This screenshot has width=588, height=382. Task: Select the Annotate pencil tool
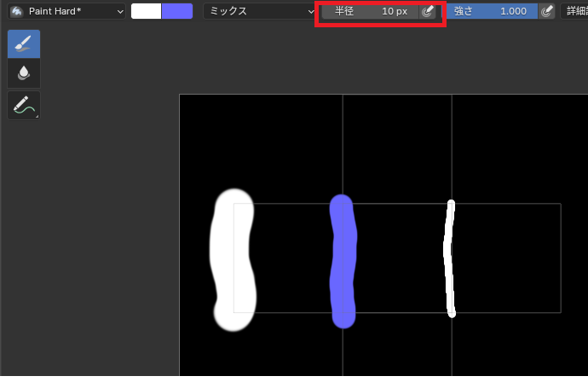click(x=24, y=106)
